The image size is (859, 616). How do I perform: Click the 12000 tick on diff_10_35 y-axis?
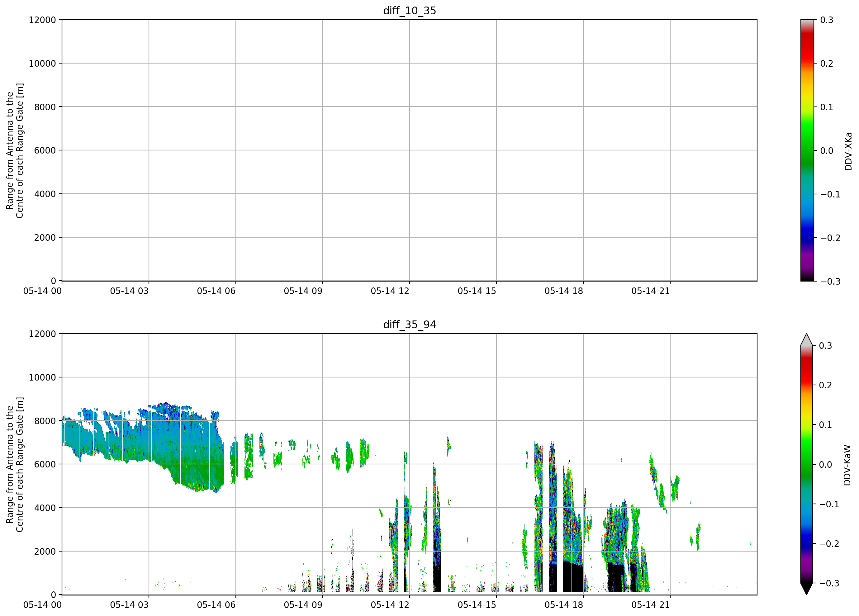pyautogui.click(x=42, y=20)
